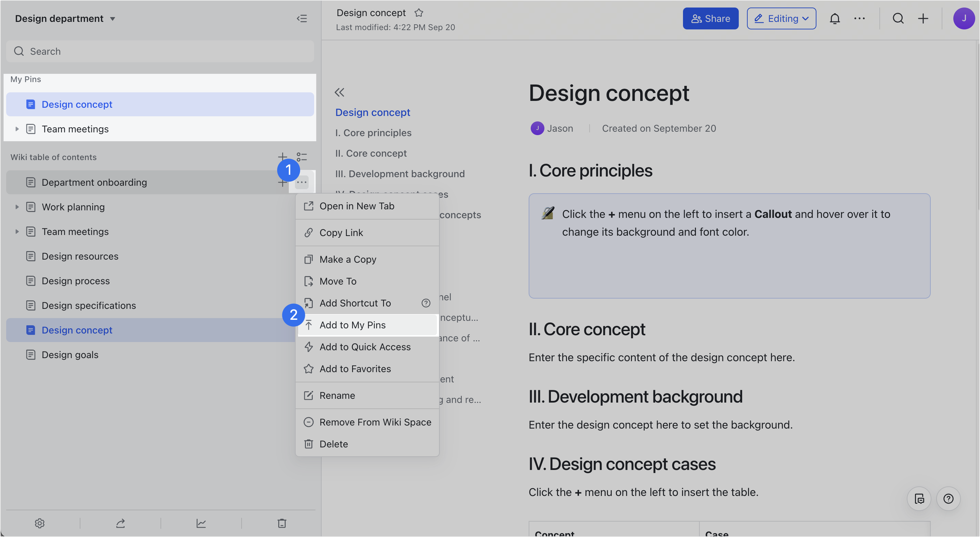Open the wiki space settings gear
Viewport: 980px width, 537px height.
pos(40,523)
